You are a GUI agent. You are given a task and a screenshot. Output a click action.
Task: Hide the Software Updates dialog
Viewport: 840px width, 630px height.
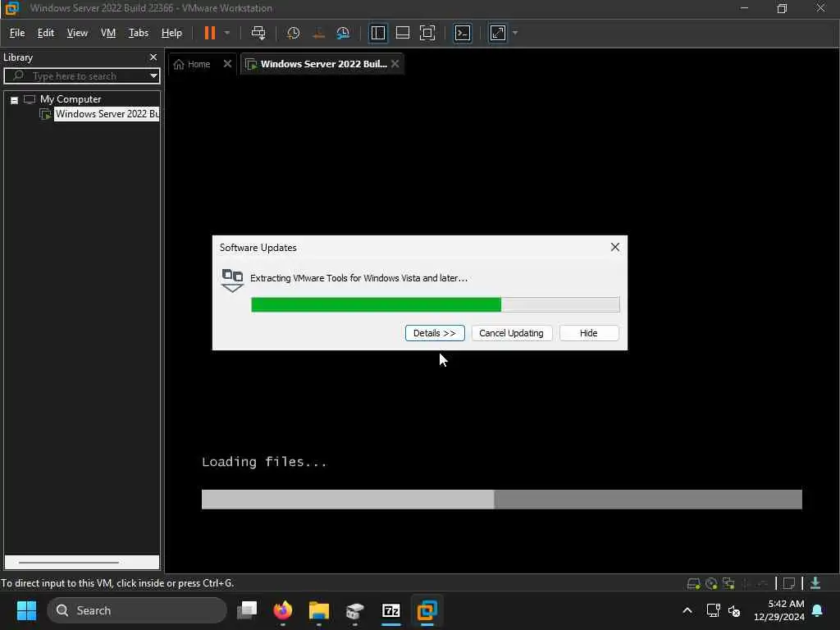tap(588, 333)
